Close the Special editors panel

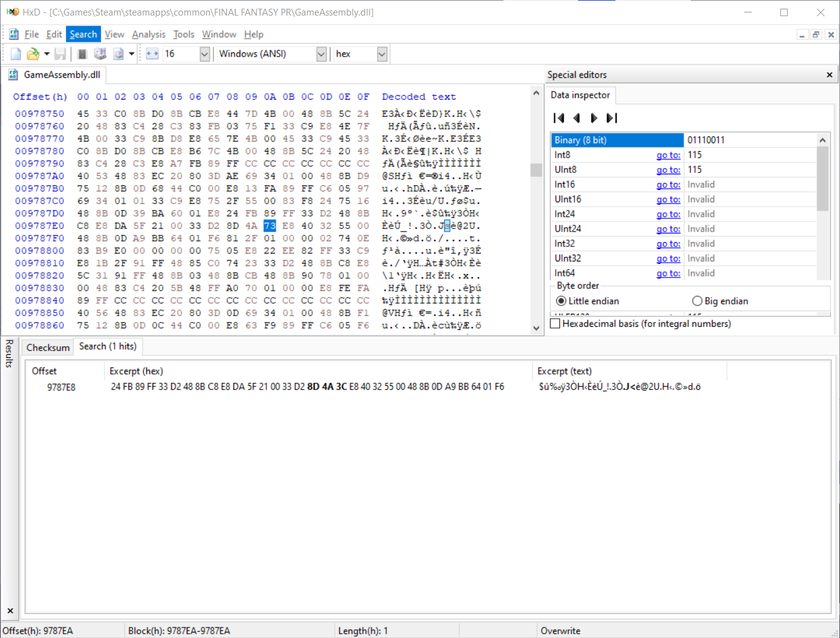coord(829,75)
